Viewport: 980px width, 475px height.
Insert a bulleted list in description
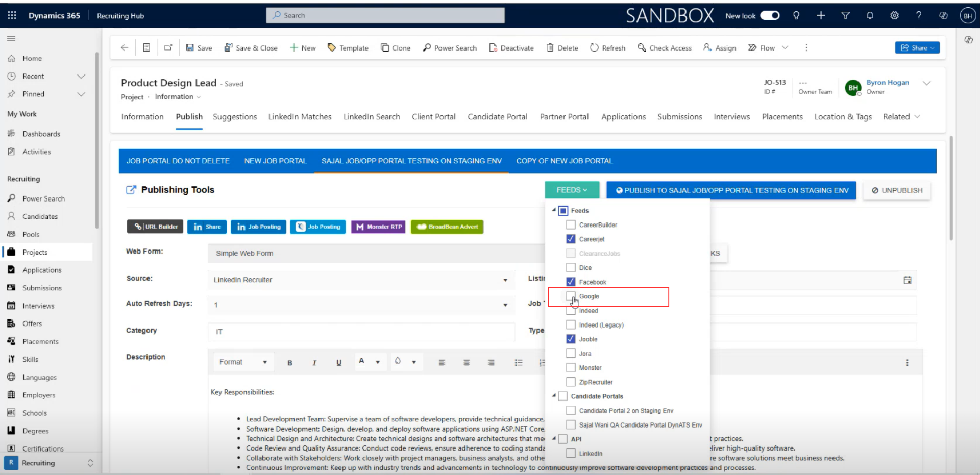[x=519, y=363]
